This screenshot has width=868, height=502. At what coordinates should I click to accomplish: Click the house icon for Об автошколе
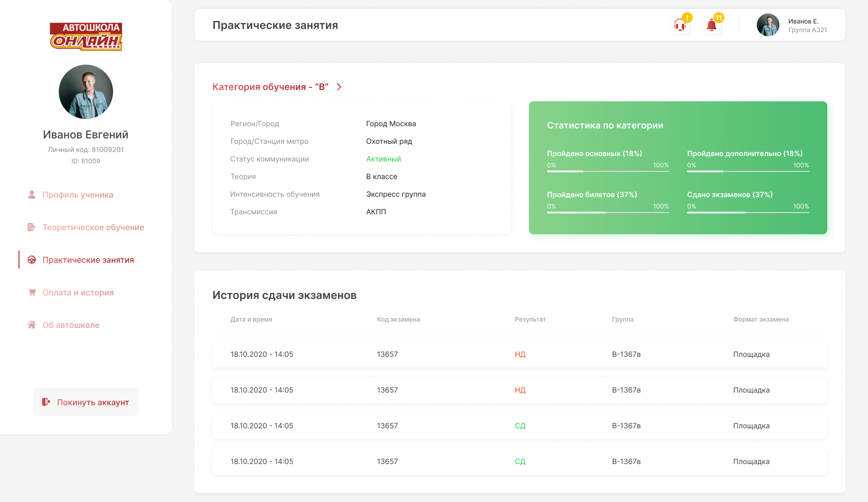(32, 325)
